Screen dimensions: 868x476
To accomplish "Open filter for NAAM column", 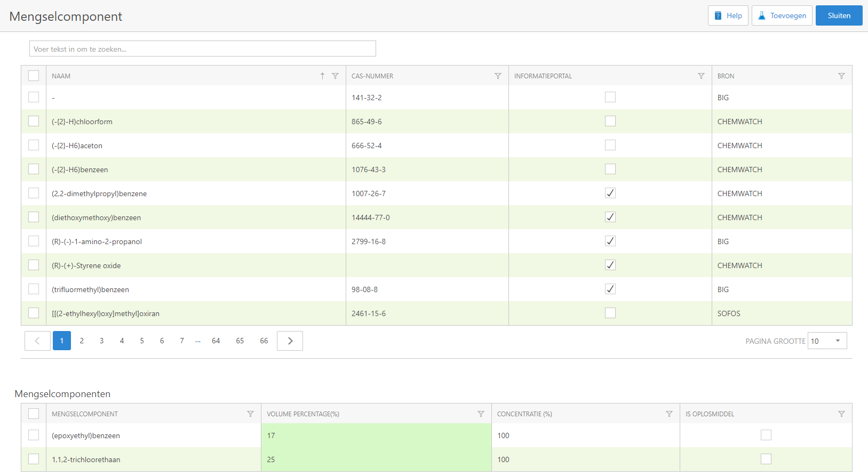I will point(335,76).
